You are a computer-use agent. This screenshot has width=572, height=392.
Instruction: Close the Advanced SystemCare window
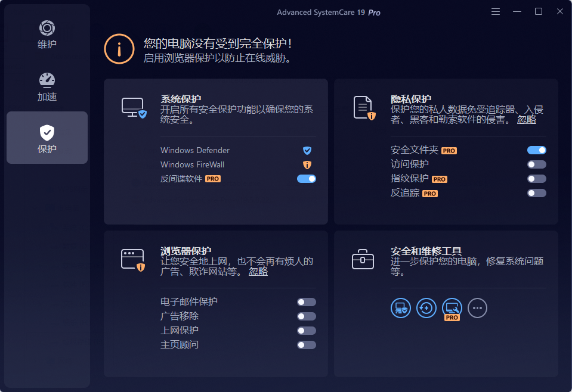click(560, 12)
